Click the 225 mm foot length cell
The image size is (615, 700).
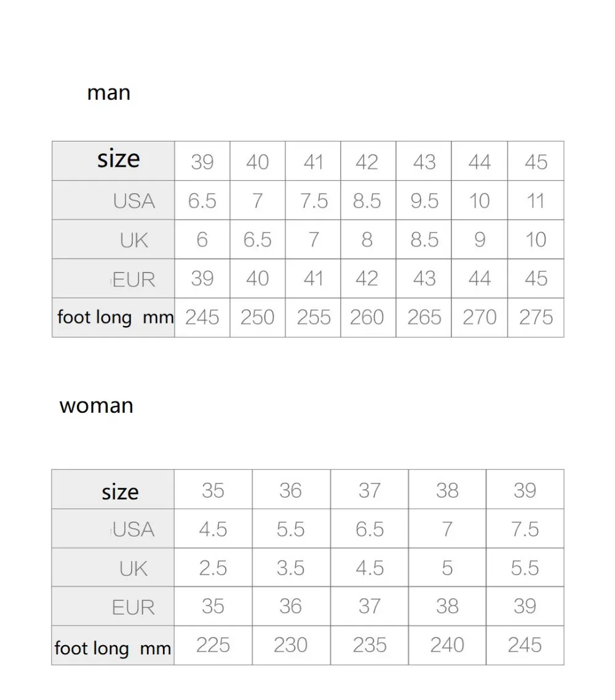tap(213, 645)
